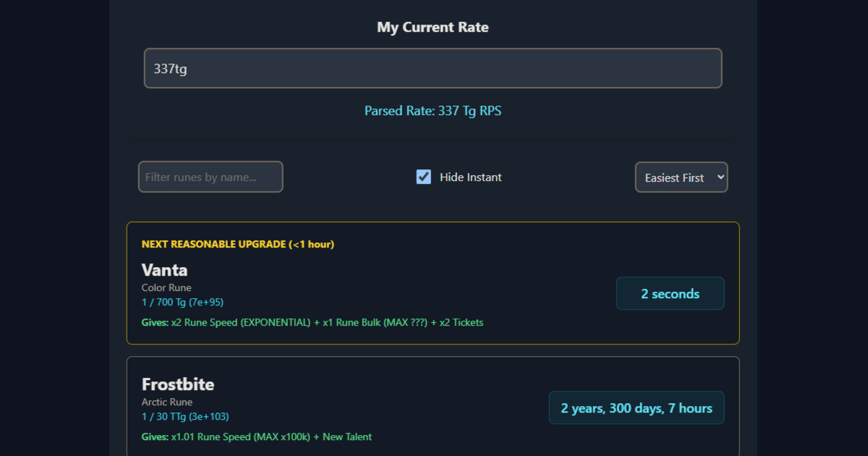The height and width of the screenshot is (456, 868).
Task: Focus the Filter runes by name field
Action: coord(210,176)
